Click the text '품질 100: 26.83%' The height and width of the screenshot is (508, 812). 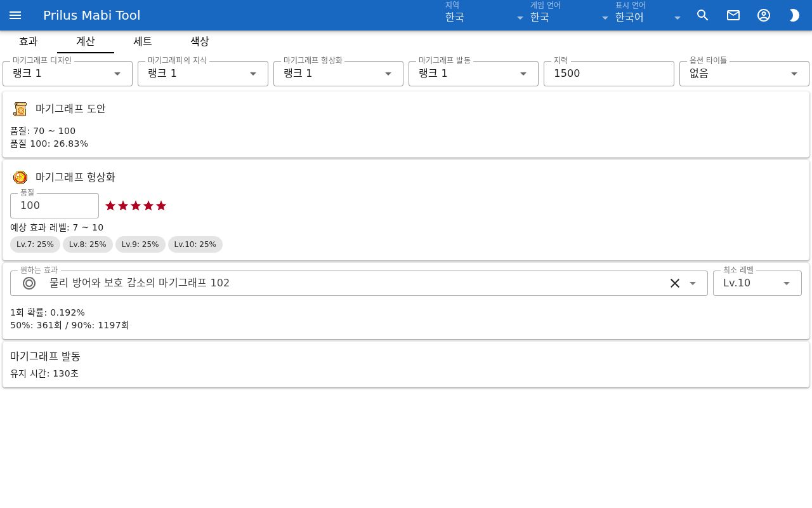49,144
